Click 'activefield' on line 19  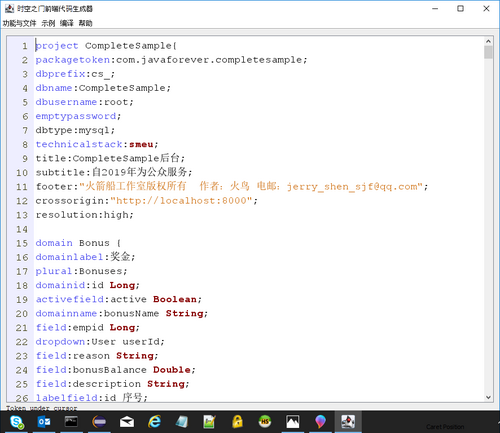70,299
